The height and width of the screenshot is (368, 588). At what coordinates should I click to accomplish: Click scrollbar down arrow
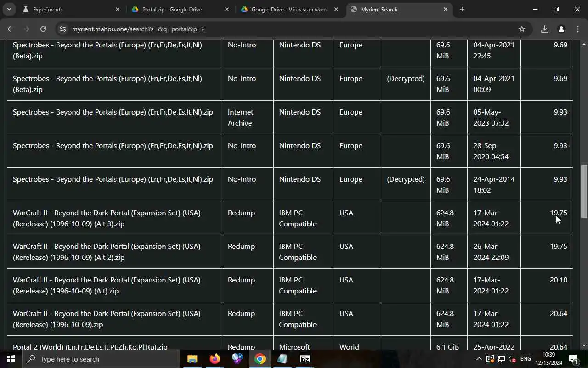point(584,345)
